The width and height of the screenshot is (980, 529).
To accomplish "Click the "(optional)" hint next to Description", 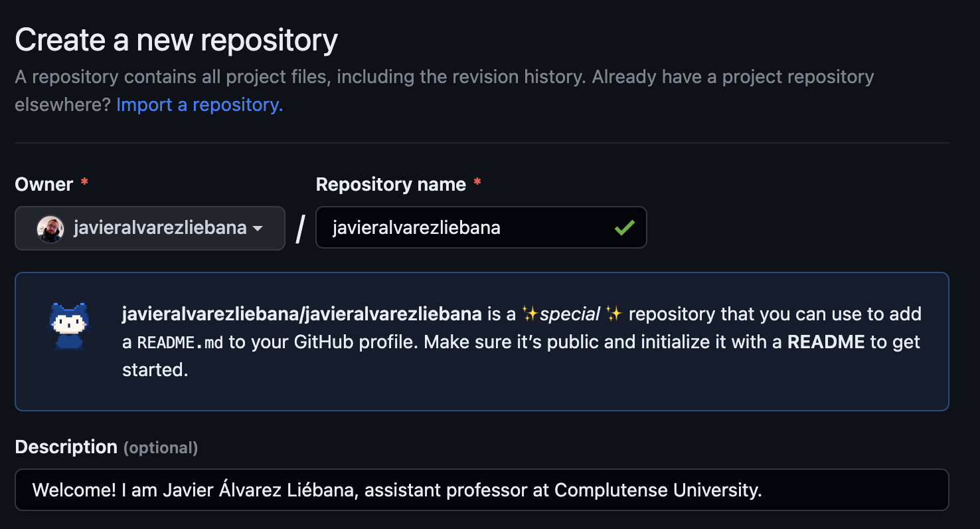I will (x=161, y=448).
